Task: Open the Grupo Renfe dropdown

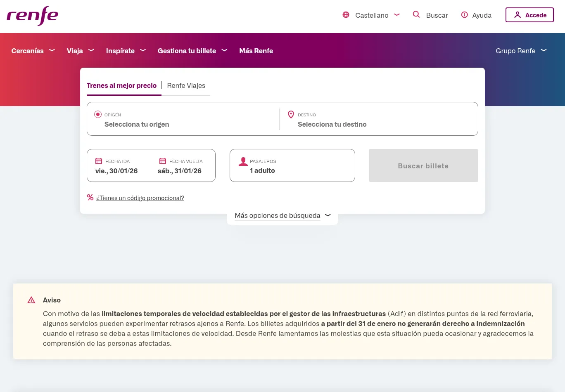Action: click(x=520, y=51)
